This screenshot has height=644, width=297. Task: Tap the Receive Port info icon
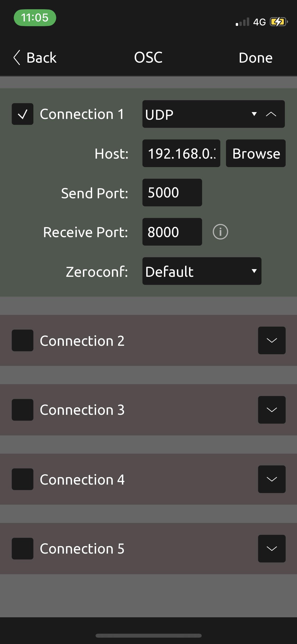(220, 232)
